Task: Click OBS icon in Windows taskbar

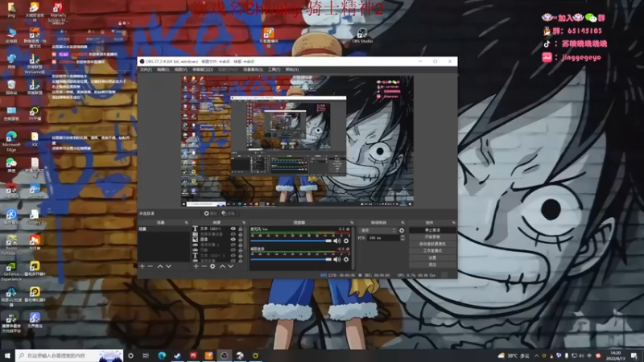Action: coord(225,356)
